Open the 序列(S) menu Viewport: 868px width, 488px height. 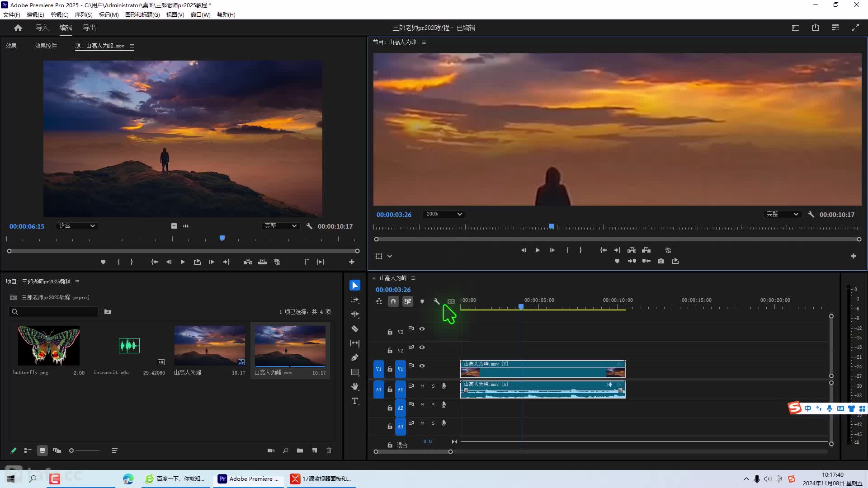(84, 15)
